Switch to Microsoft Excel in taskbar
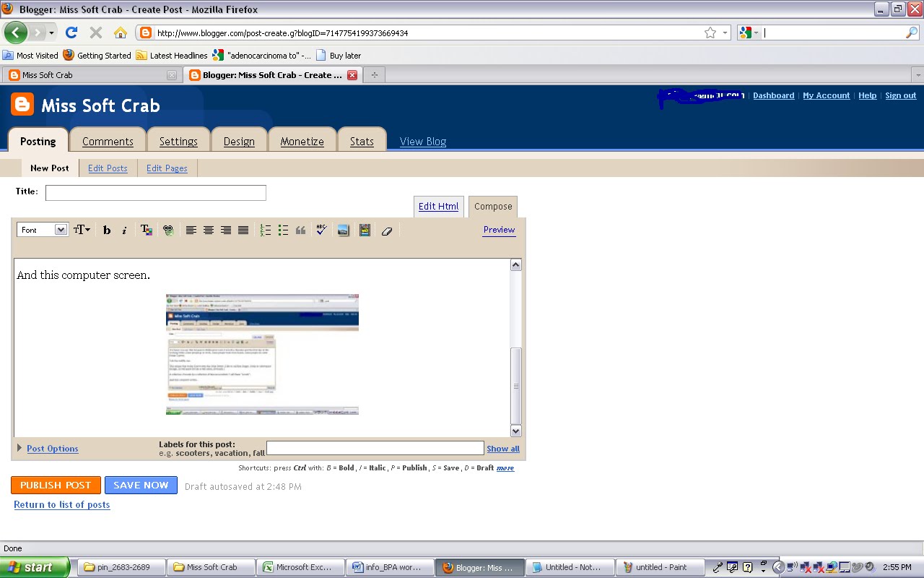Viewport: 924px width, 578px height. [x=302, y=567]
